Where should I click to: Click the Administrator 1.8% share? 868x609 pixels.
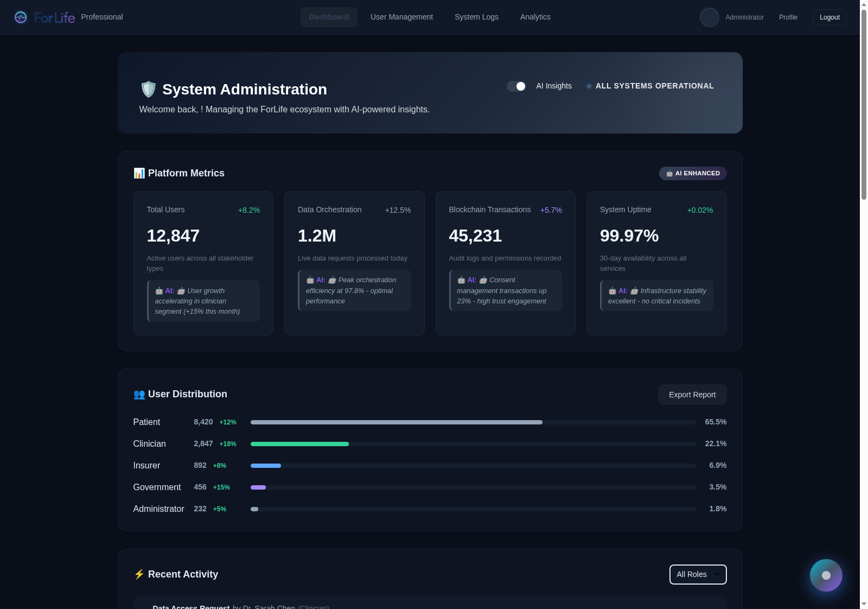[718, 509]
